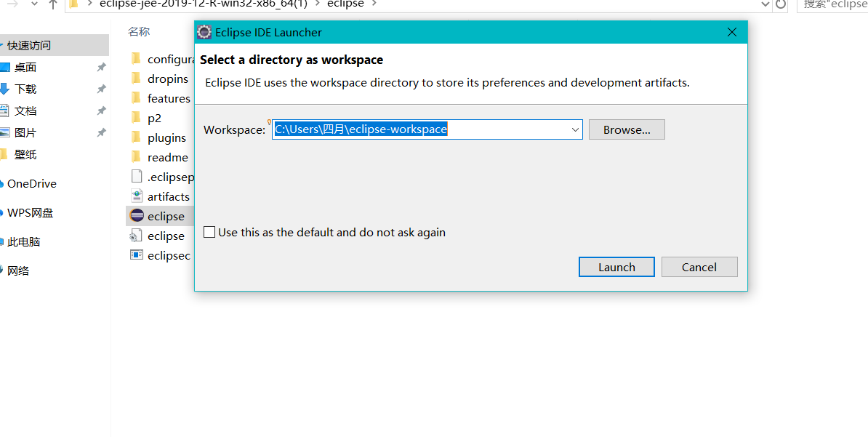868x437 pixels.
Task: Select the eclipsec executable icon
Action: click(136, 254)
